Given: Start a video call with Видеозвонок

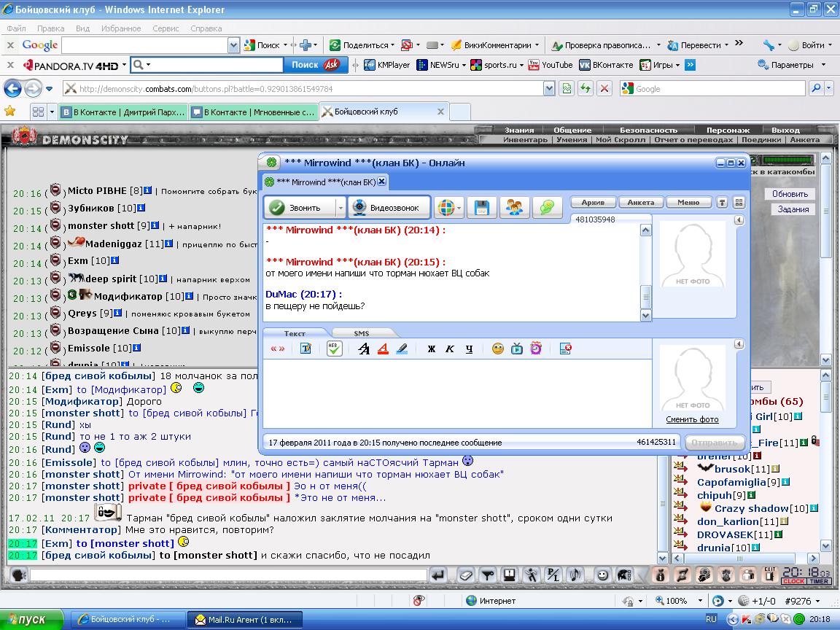Looking at the screenshot, I should tap(389, 207).
